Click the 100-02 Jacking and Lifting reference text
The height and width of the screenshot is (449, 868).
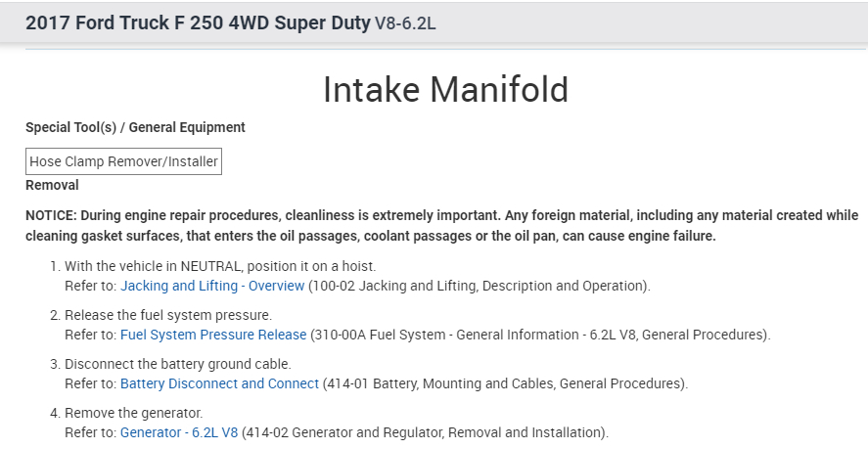click(480, 286)
